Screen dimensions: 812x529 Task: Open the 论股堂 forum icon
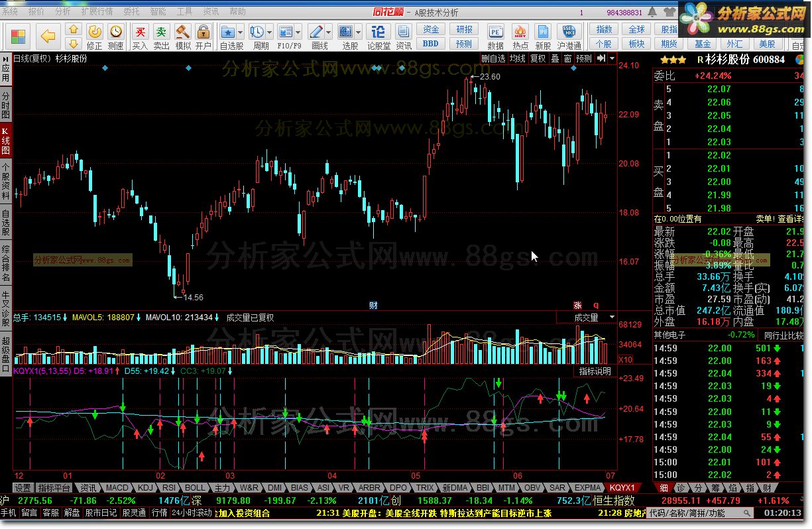378,31
